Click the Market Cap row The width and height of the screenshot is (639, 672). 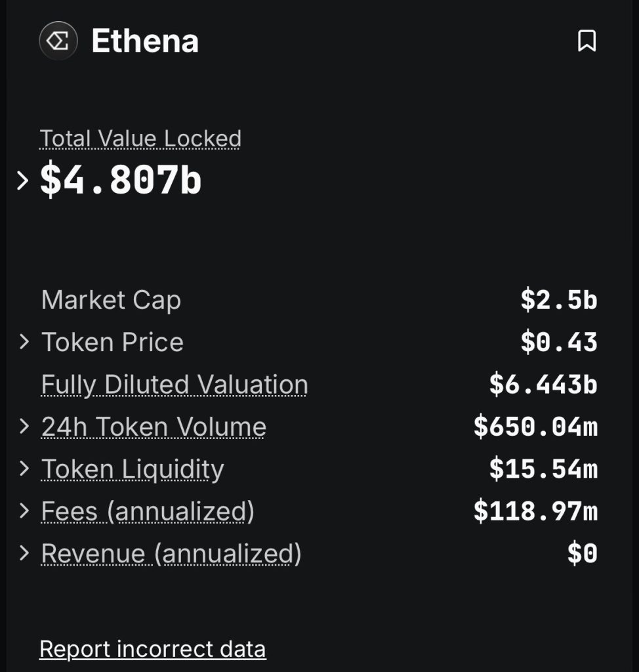tap(319, 299)
